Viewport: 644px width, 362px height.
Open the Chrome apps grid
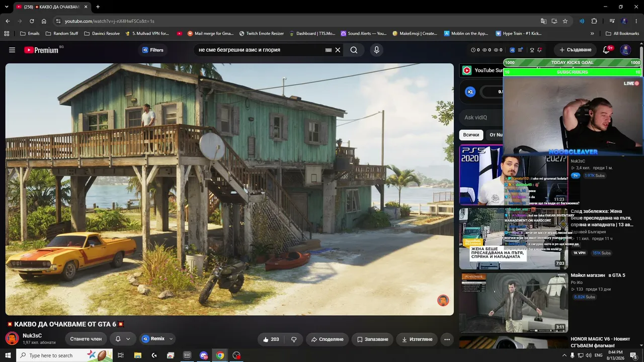(7, 34)
